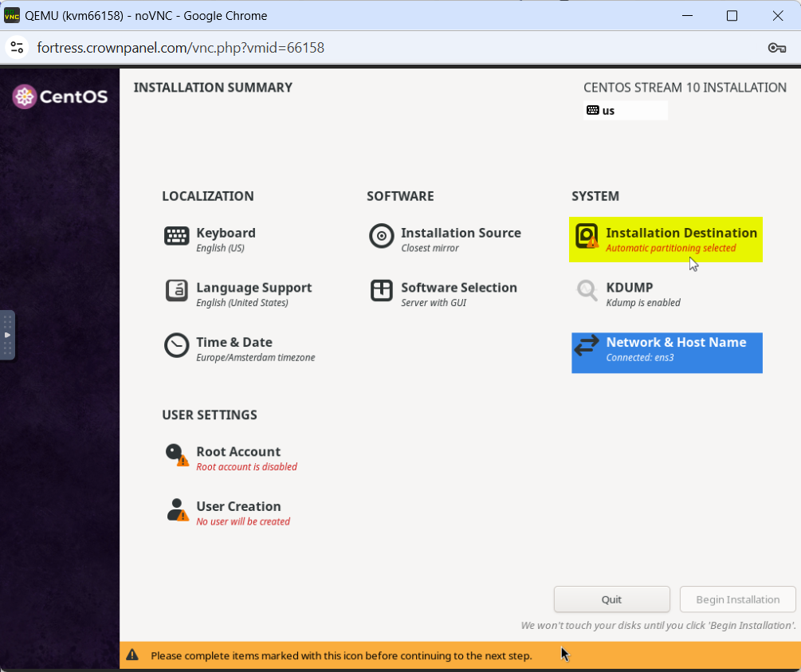
Task: Maximize the Chrome window
Action: [x=732, y=16]
